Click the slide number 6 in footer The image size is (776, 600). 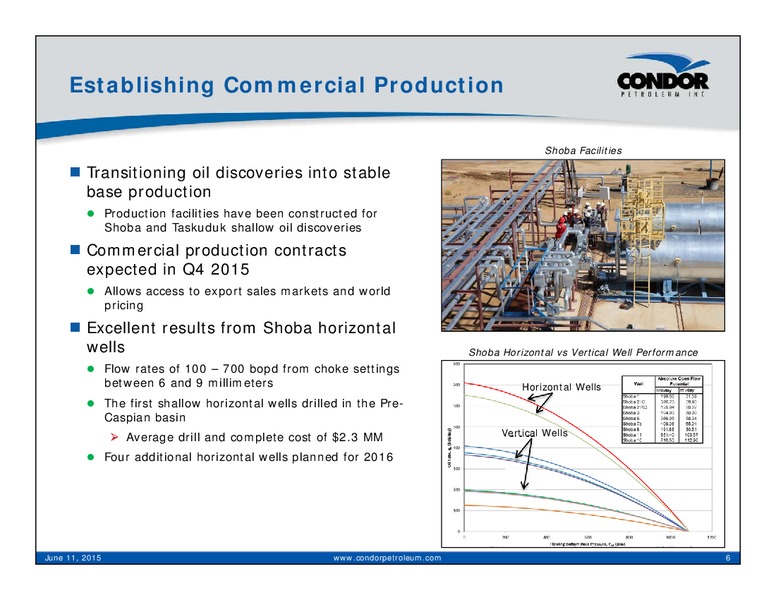click(728, 558)
